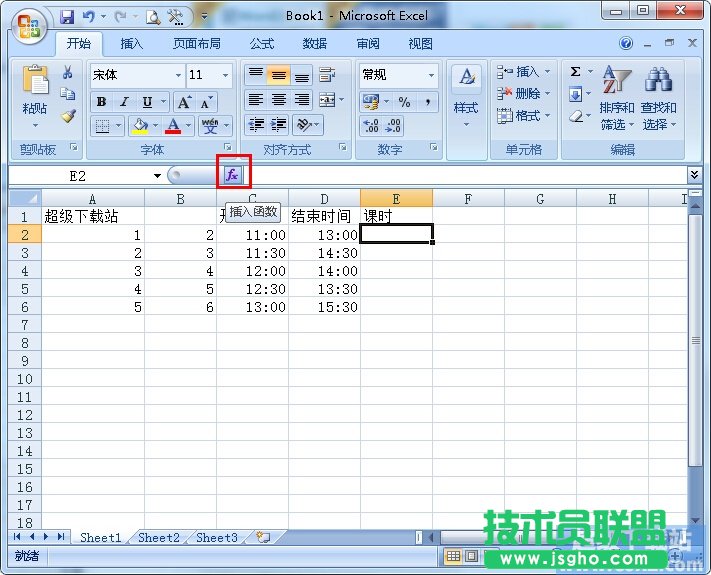Open the font size 11 dropdown

[x=225, y=75]
